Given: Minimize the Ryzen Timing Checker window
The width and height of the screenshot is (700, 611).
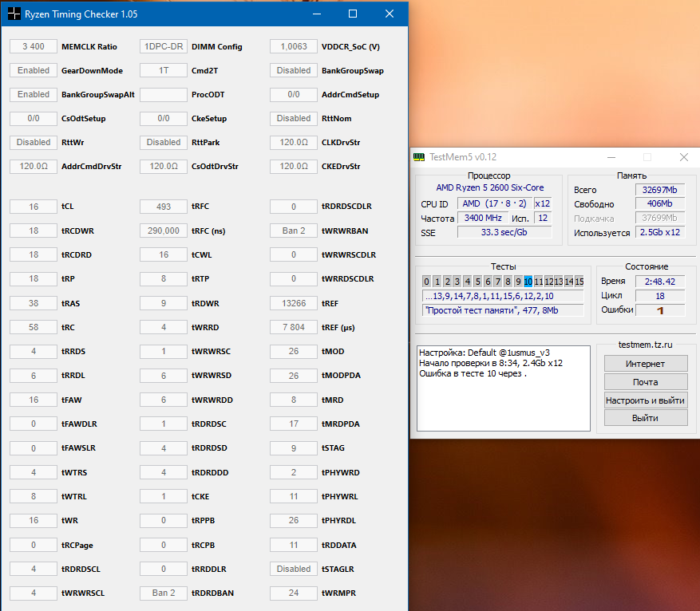Looking at the screenshot, I should pyautogui.click(x=317, y=14).
